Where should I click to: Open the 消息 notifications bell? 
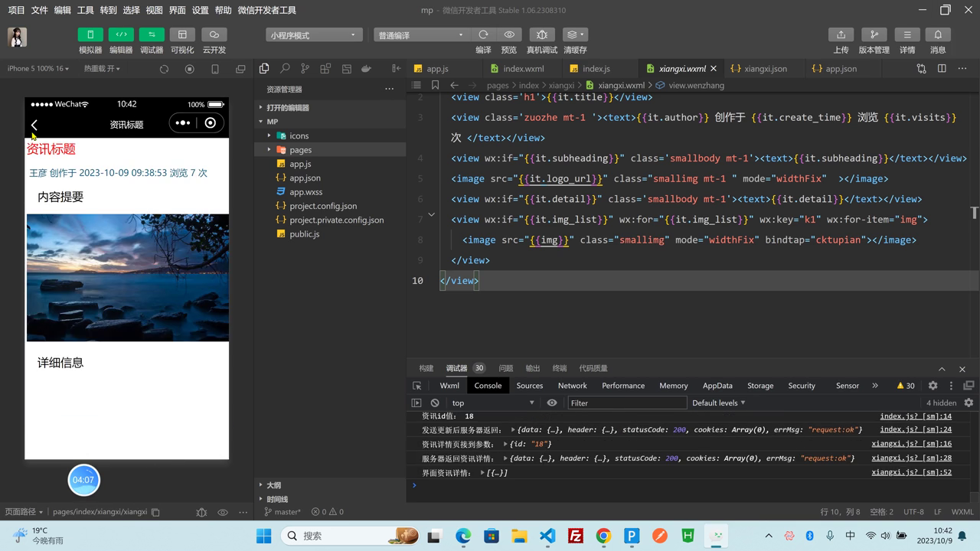[x=938, y=34]
